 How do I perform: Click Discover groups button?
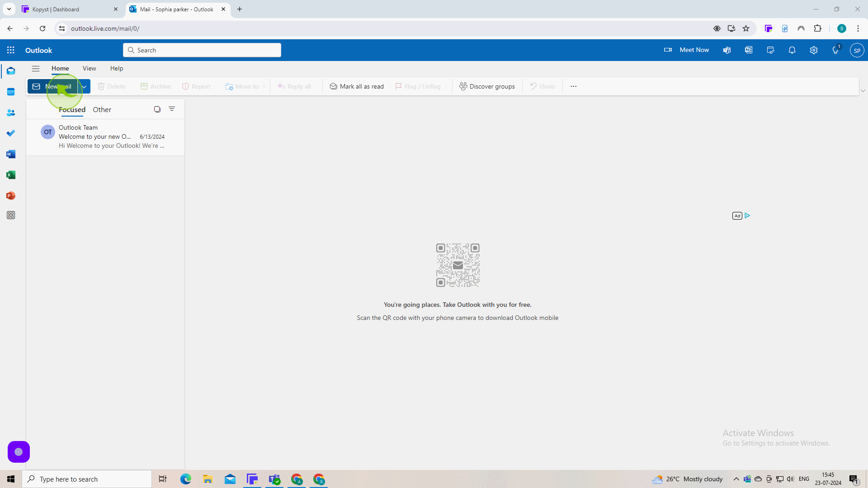coord(487,86)
